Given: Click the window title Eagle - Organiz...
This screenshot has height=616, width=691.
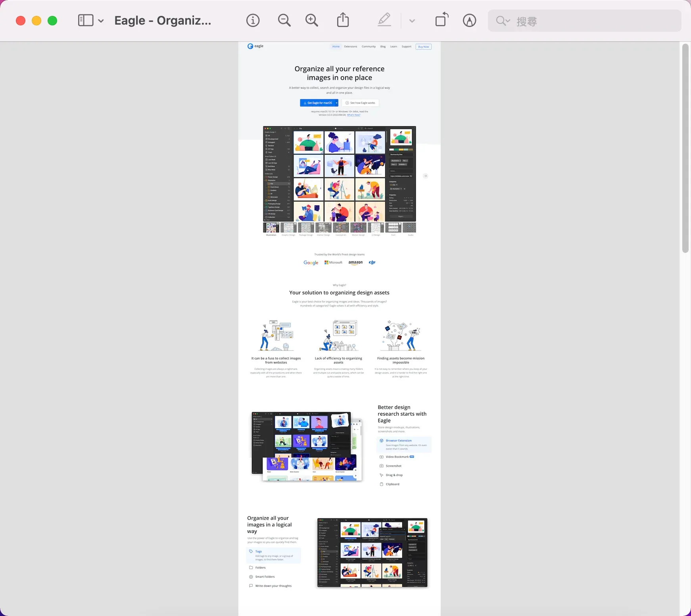Looking at the screenshot, I should [163, 21].
